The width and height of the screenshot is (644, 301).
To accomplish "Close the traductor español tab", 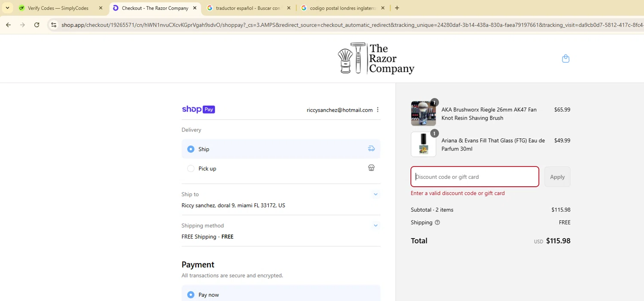I will [289, 8].
